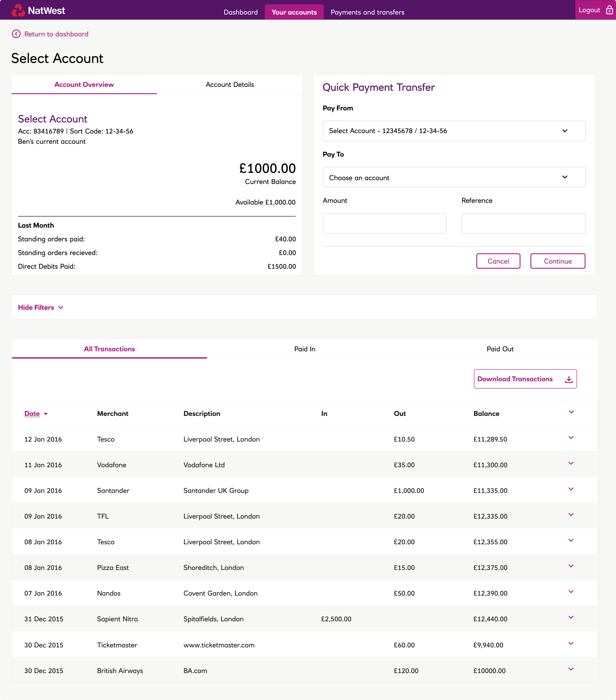Show the Paid Out tab
The height and width of the screenshot is (700, 616).
pos(500,349)
